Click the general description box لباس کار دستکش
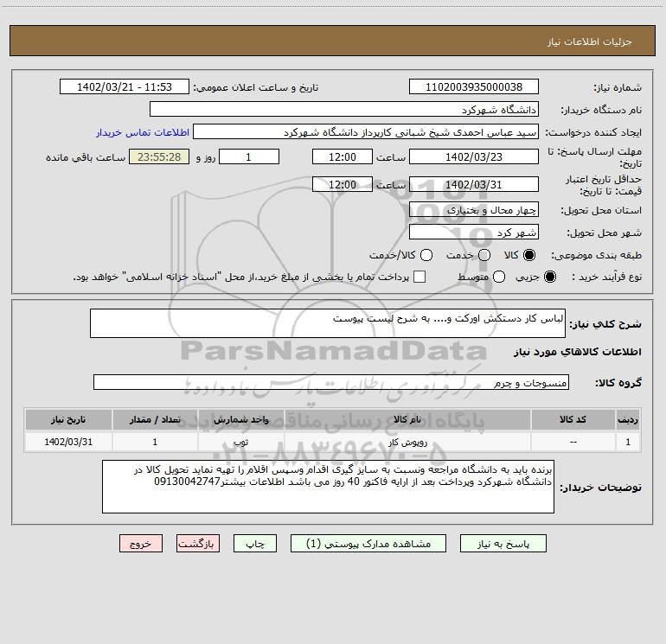 (x=328, y=323)
